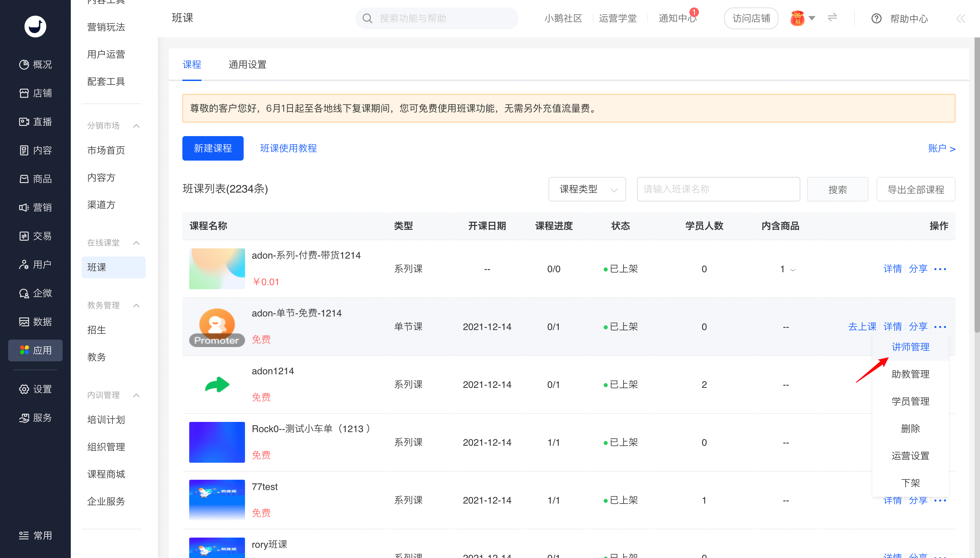Click the 新建课程 button

point(213,148)
